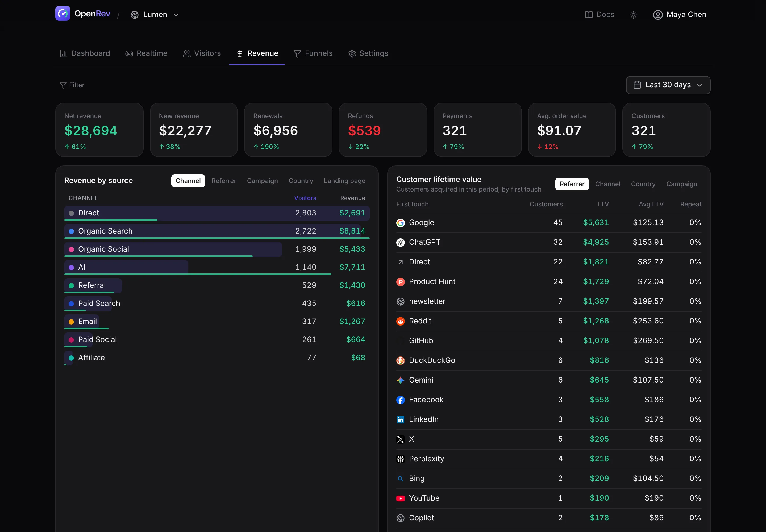The height and width of the screenshot is (532, 766).
Task: Go to the Visitors tab
Action: (202, 53)
